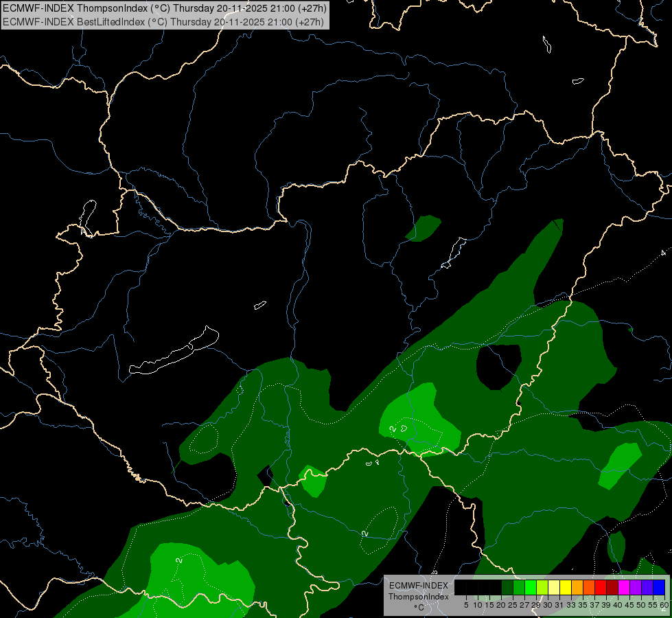Click the °C unit label in legend

(x=419, y=608)
